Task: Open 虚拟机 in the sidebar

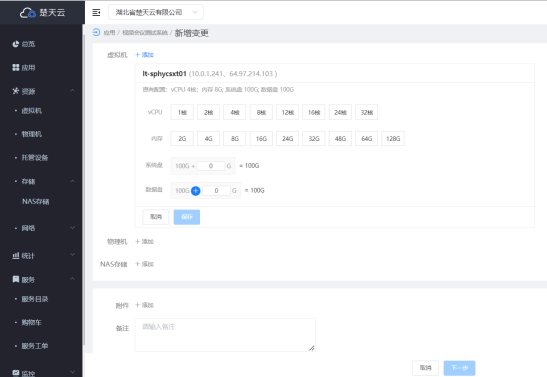Action: pyautogui.click(x=31, y=111)
